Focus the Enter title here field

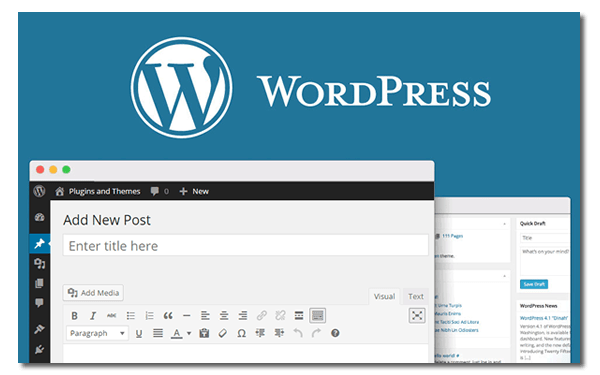(x=245, y=245)
